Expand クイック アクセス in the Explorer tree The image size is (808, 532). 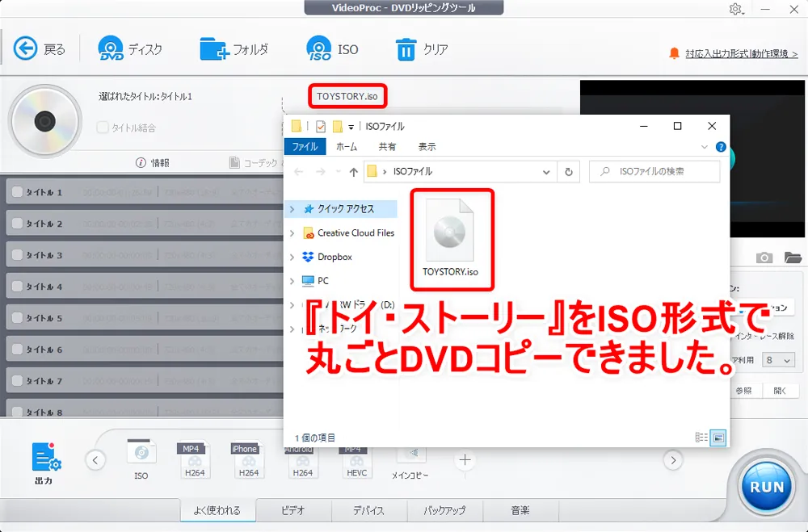(292, 209)
